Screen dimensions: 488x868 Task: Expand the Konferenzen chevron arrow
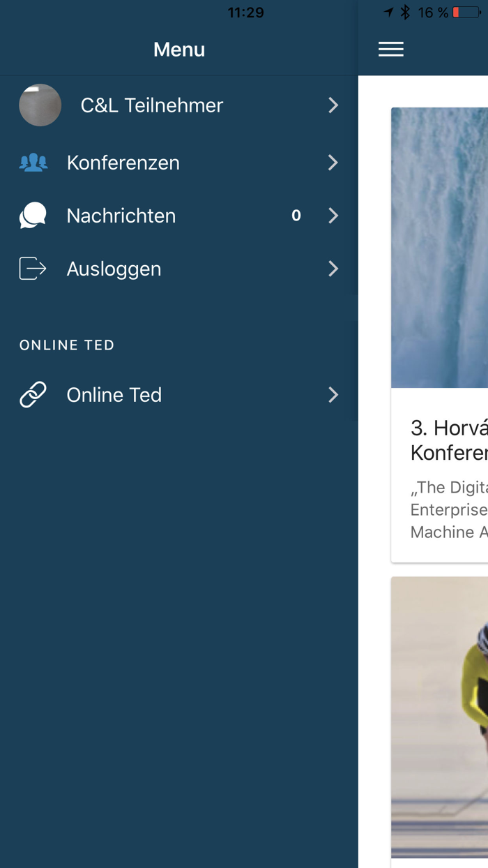click(333, 163)
